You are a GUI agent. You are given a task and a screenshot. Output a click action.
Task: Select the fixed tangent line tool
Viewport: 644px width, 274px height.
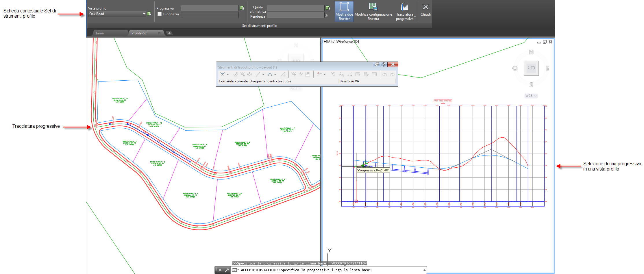[x=258, y=74]
